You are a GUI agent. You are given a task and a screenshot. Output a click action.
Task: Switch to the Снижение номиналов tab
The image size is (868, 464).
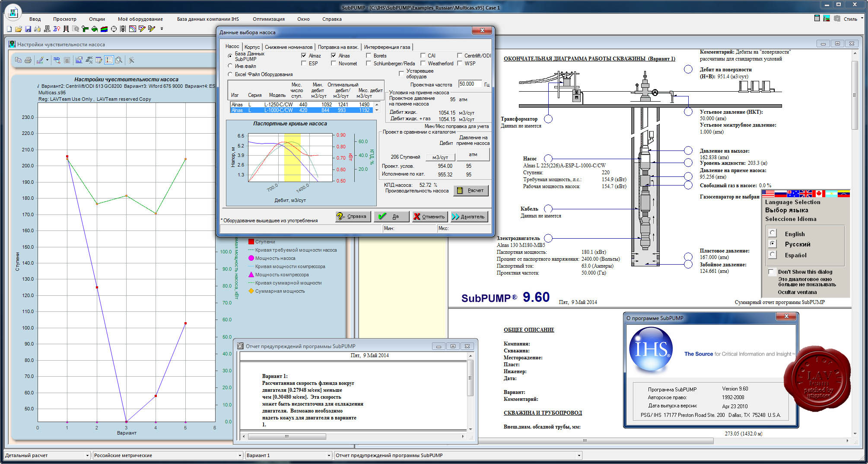tap(289, 47)
